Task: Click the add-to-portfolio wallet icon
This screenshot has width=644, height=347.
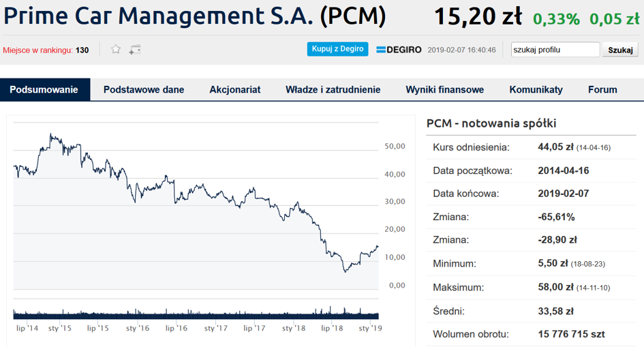Action: (x=135, y=50)
